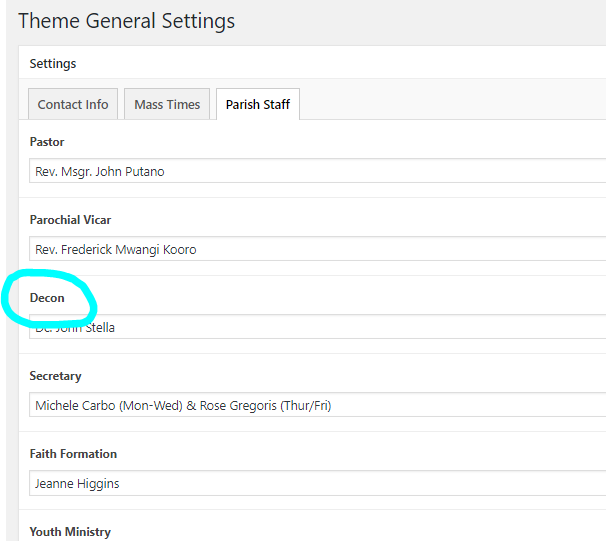Click the Faith Formation label
606x541 pixels.
point(73,454)
